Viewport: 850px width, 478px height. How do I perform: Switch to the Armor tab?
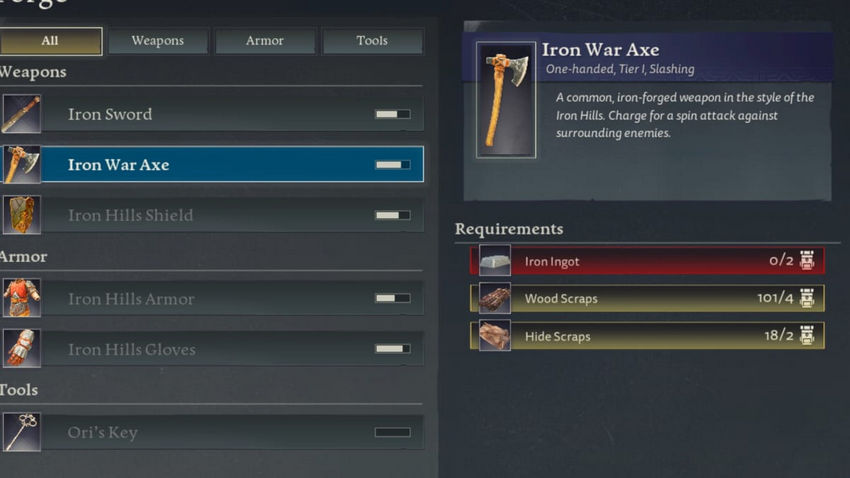coord(265,41)
